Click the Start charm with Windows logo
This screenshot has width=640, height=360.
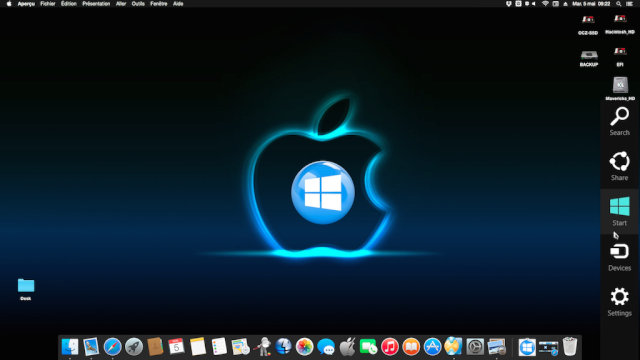(619, 211)
